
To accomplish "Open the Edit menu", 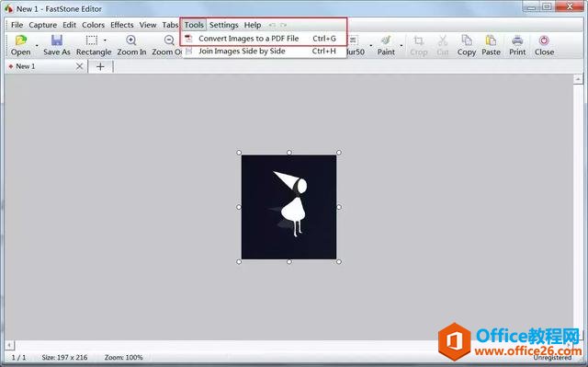I will (x=70, y=25).
